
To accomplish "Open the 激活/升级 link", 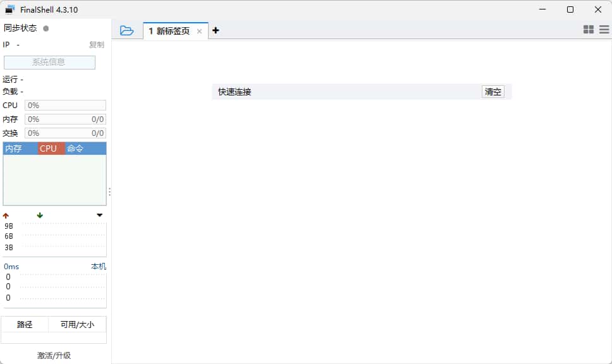I will pos(54,356).
